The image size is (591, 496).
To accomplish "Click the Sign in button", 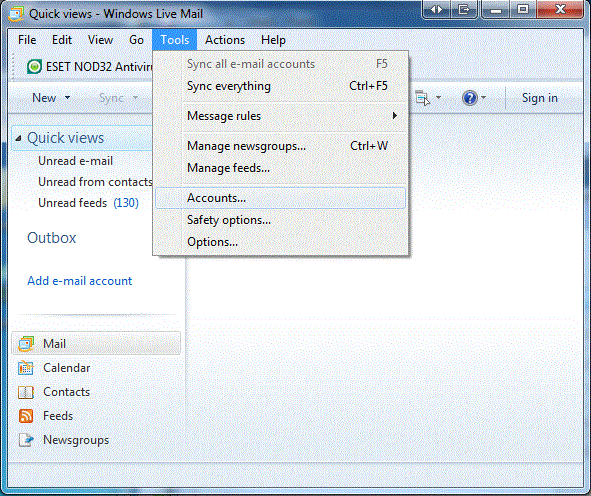I will (539, 98).
